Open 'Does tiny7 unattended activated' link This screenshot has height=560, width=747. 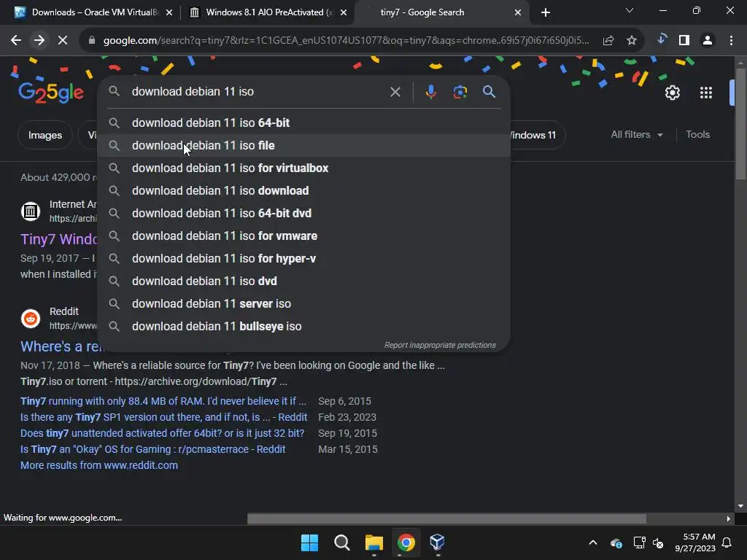(x=162, y=433)
